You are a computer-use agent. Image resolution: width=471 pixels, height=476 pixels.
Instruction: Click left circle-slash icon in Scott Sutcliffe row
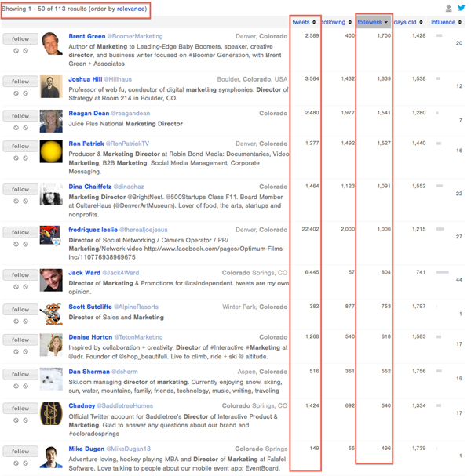pyautogui.click(x=16, y=322)
